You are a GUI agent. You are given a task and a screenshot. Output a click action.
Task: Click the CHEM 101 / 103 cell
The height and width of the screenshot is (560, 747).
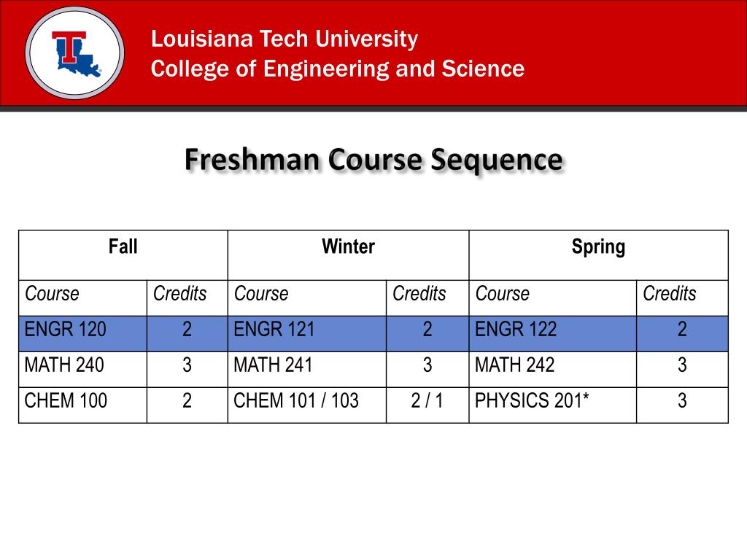[x=296, y=400]
